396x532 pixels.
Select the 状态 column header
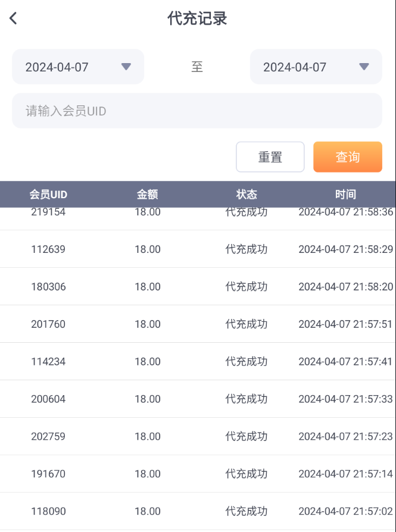[247, 194]
